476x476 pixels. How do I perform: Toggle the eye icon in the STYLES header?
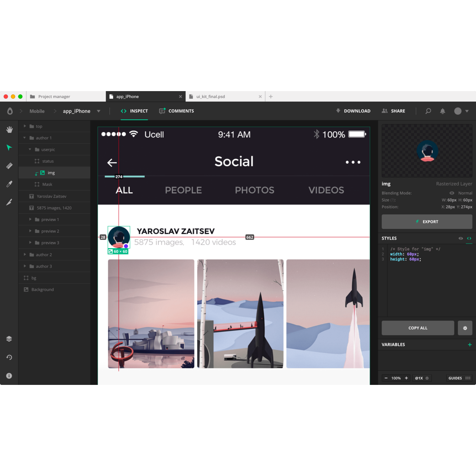tap(460, 238)
